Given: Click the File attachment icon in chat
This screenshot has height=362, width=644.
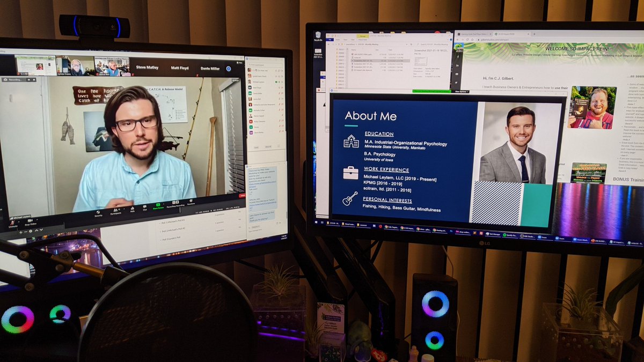Looking at the screenshot, I should point(277,223).
